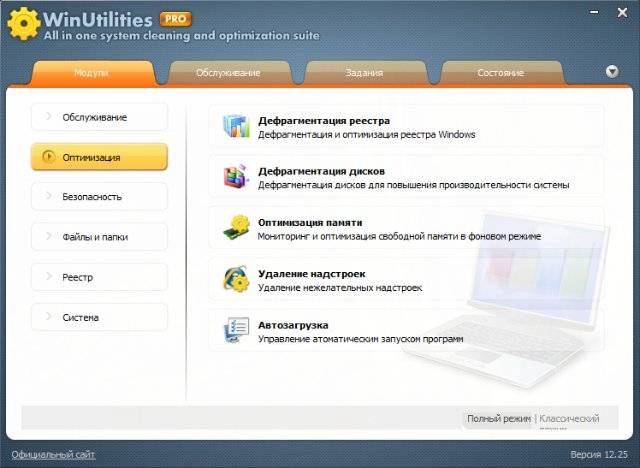The image size is (640, 468).
Task: Open the disk defragmentation cube icon
Action: click(236, 177)
